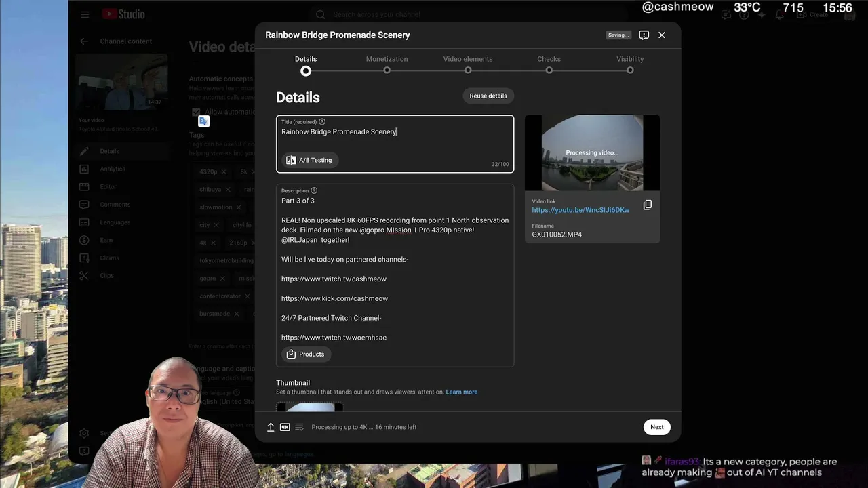This screenshot has width=868, height=488.
Task: Click the "Saving..." status badge
Action: point(618,35)
